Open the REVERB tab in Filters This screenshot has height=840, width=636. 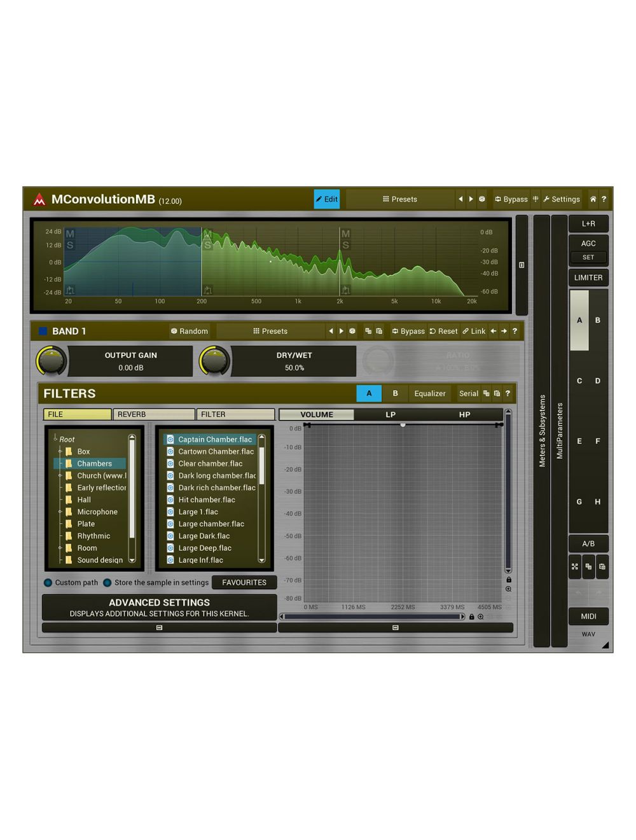coord(153,414)
